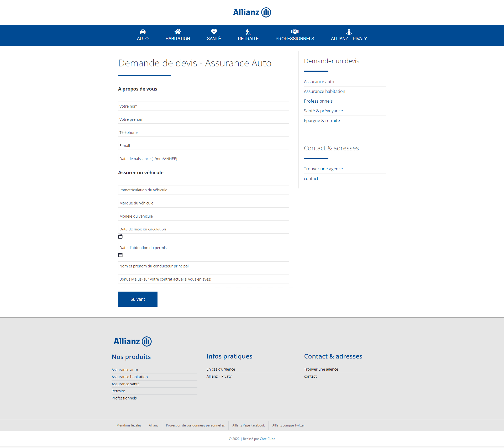
Task: Open footer link Trouver une agence
Action: pos(321,369)
